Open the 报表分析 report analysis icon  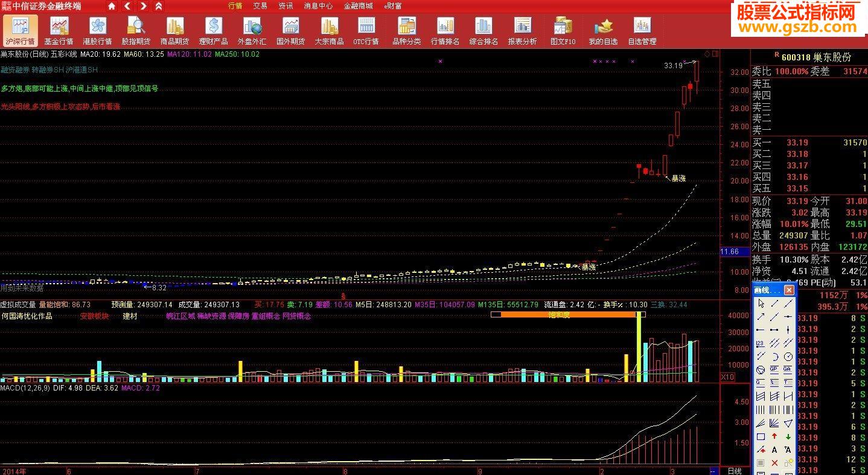click(x=522, y=30)
